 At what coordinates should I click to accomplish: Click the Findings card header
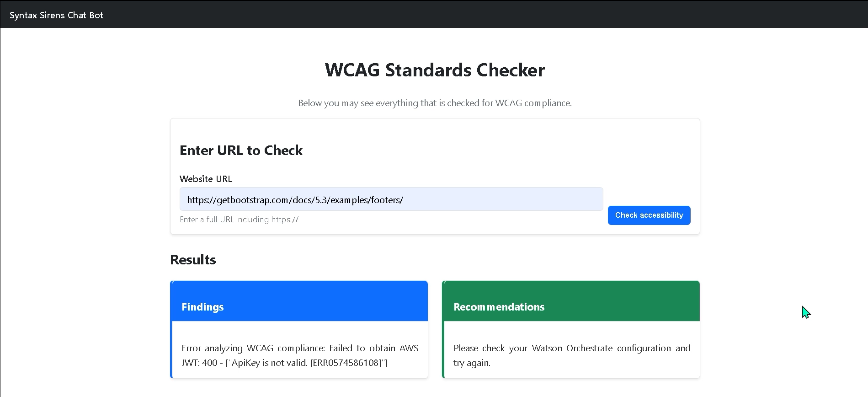(x=202, y=306)
